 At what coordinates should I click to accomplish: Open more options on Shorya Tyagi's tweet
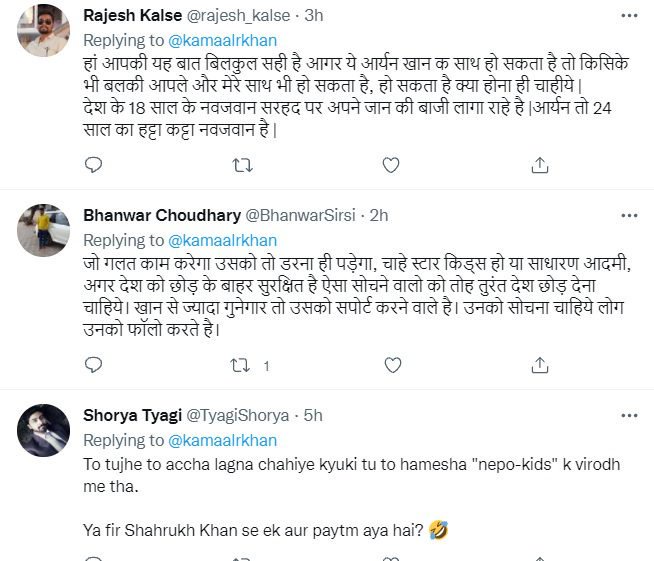(x=629, y=415)
